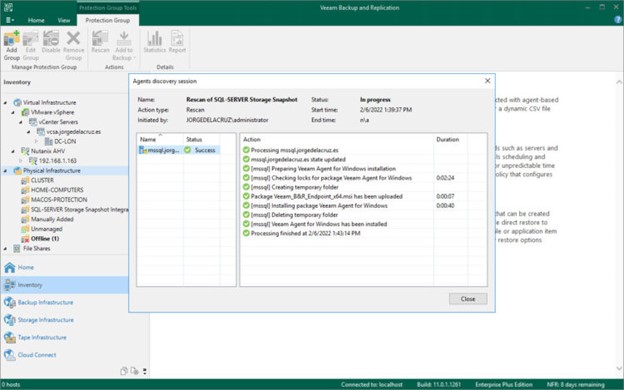The image size is (624, 390).
Task: Click the Statistics ribbon icon
Action: click(154, 42)
